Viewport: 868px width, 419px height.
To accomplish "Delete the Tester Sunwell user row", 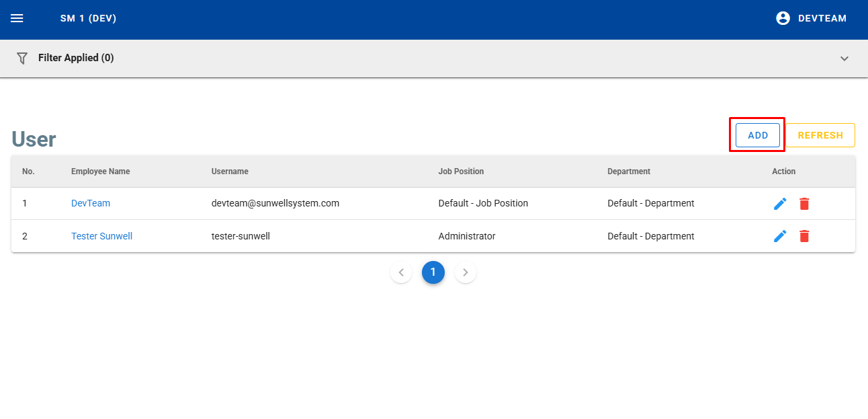I will (x=804, y=236).
